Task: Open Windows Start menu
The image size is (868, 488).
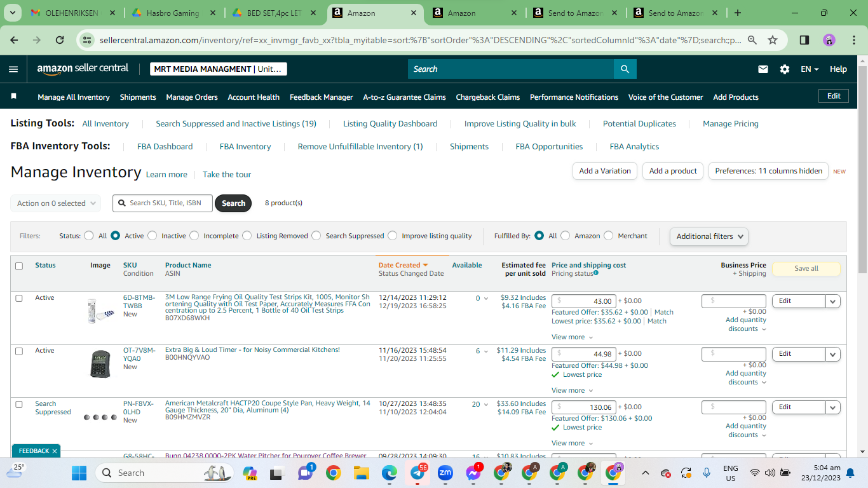Action: (x=79, y=473)
